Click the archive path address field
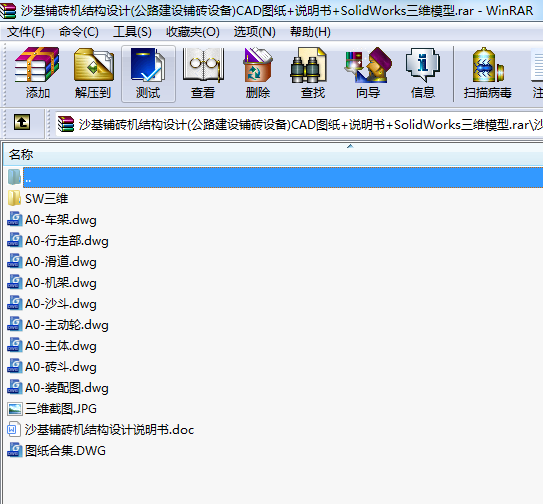 (x=299, y=124)
